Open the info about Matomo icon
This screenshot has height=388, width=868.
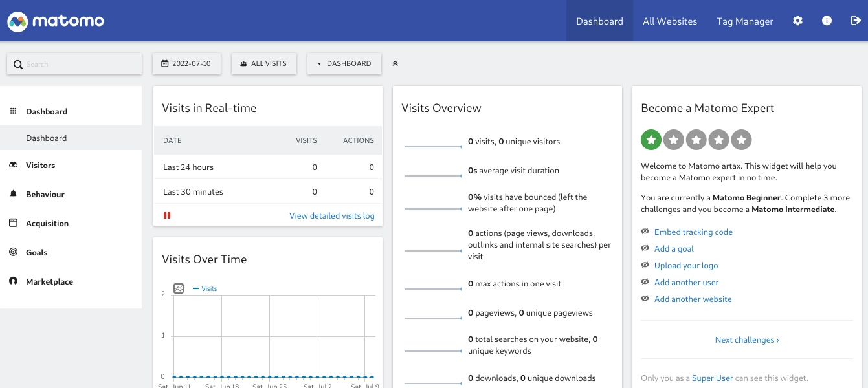click(x=827, y=21)
